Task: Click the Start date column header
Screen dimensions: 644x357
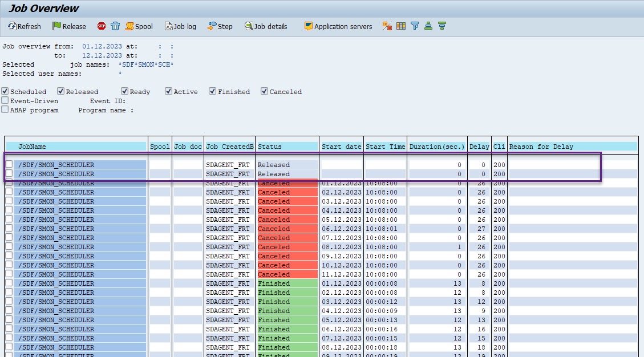Action: pos(341,147)
